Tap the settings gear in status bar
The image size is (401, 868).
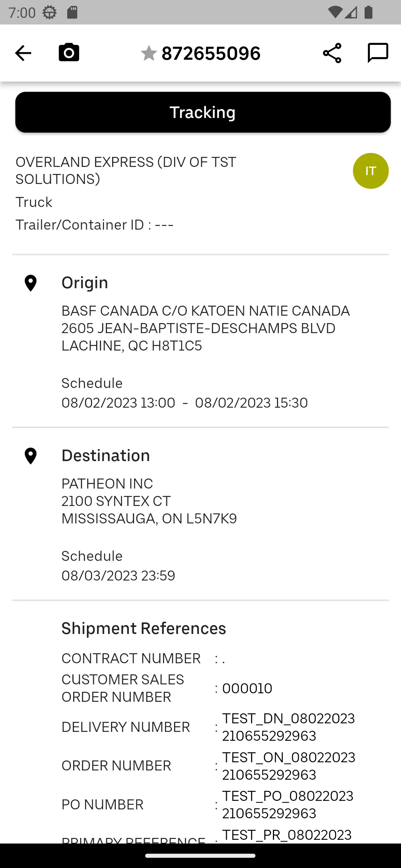49,13
